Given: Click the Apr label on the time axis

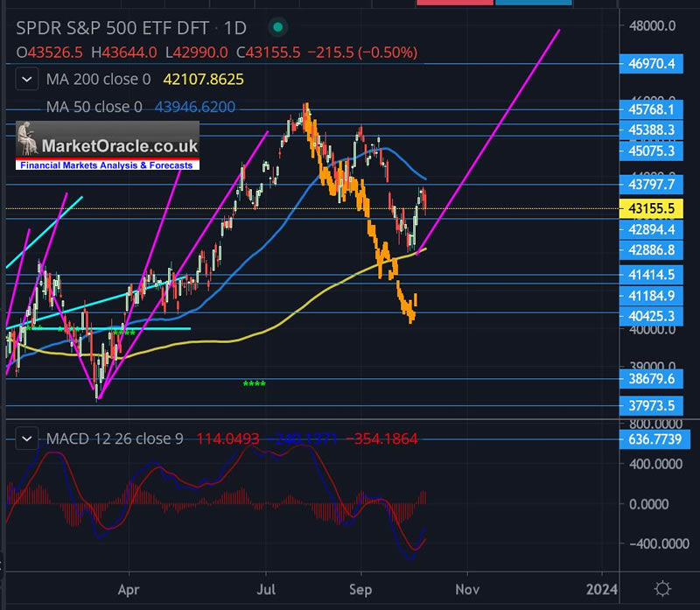Looking at the screenshot, I should 129,590.
